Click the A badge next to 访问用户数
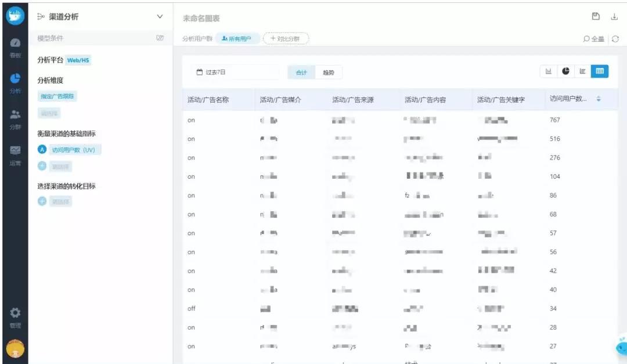 click(42, 150)
